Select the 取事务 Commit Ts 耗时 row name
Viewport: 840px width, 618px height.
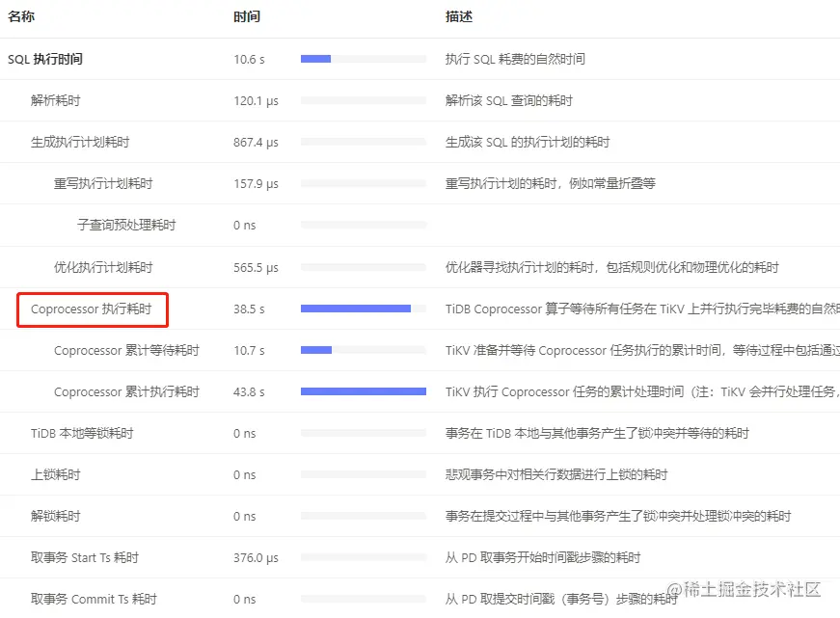click(x=94, y=599)
